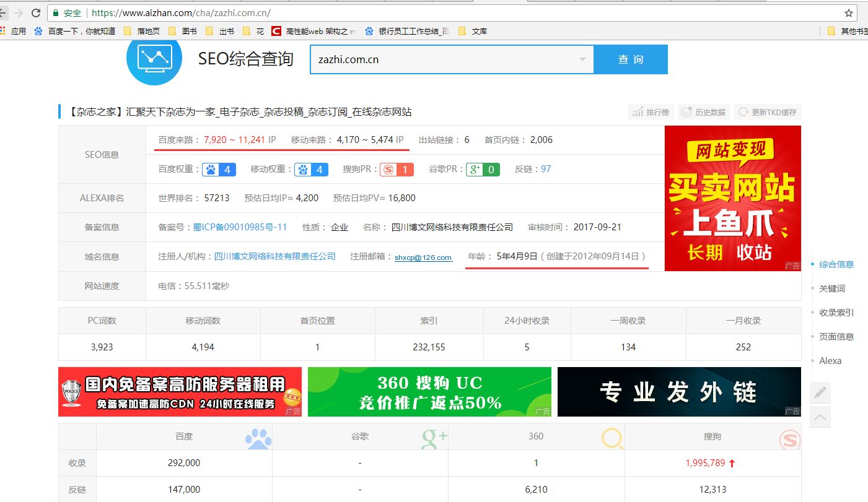Viewport: 868px width, 502px height.
Task: Open the 银行员工工作总结 bookmark
Action: (x=407, y=31)
